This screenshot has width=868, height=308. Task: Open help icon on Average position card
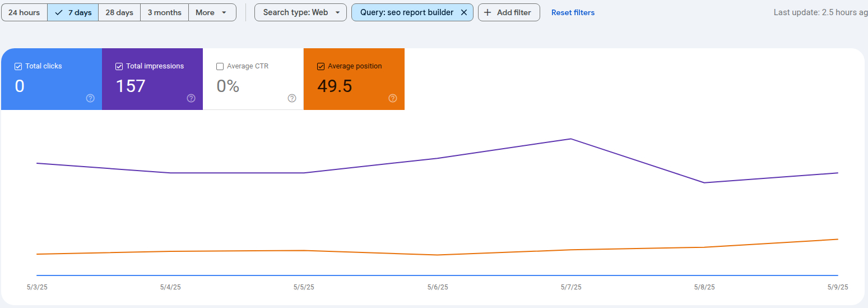[393, 98]
